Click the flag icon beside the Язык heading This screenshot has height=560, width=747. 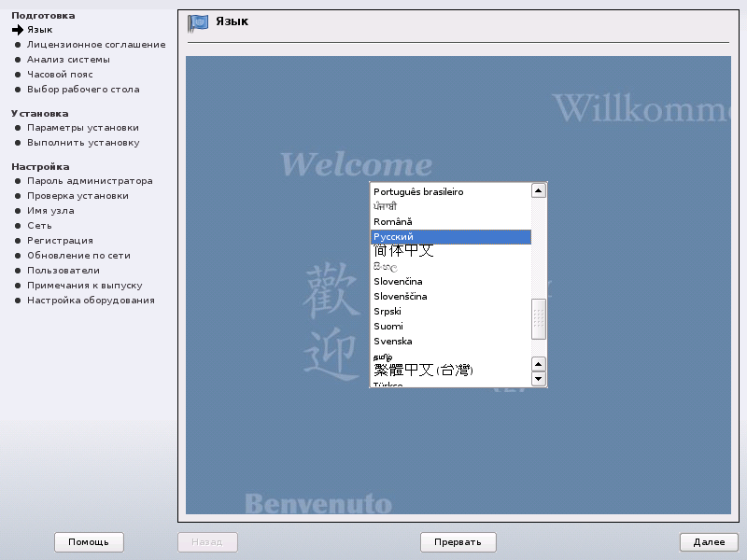198,23
